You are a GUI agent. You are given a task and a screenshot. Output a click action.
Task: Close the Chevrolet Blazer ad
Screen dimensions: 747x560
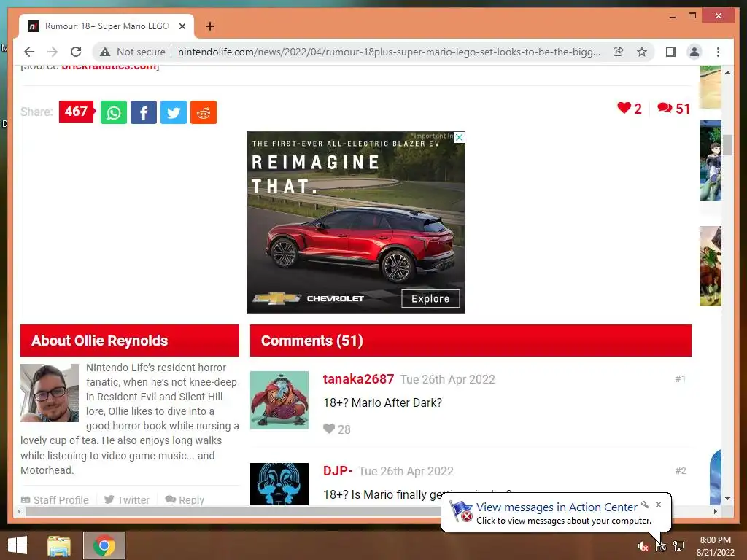(x=460, y=138)
